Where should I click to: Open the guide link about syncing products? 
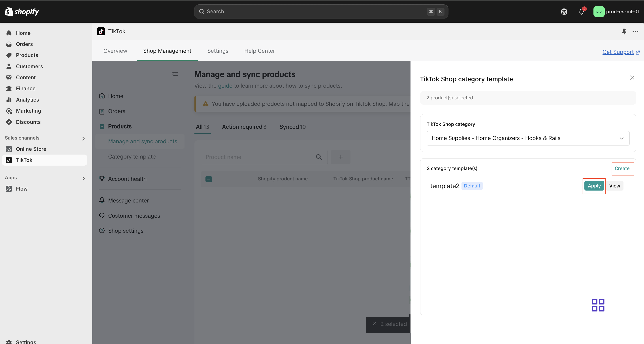pyautogui.click(x=225, y=86)
